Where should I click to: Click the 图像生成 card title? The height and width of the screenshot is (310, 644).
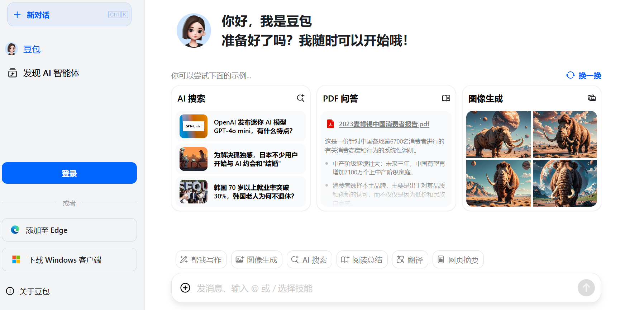486,99
